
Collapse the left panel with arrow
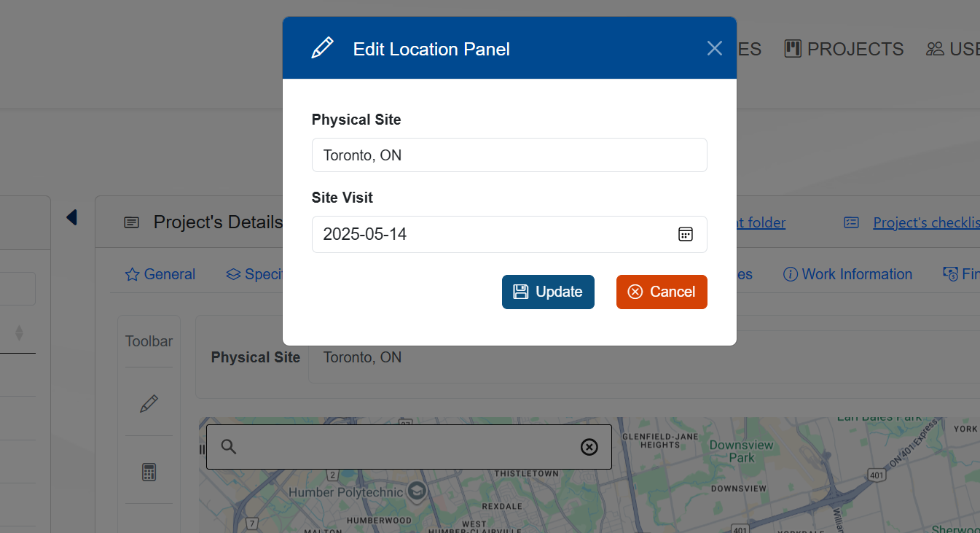point(71,217)
